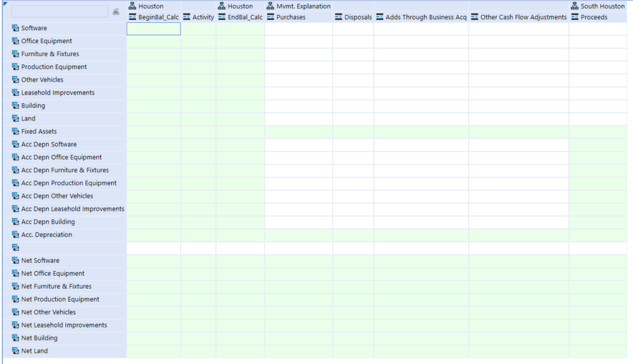Click the Software row account icon
Image resolution: width=633 pixels, height=364 pixels.
click(15, 28)
